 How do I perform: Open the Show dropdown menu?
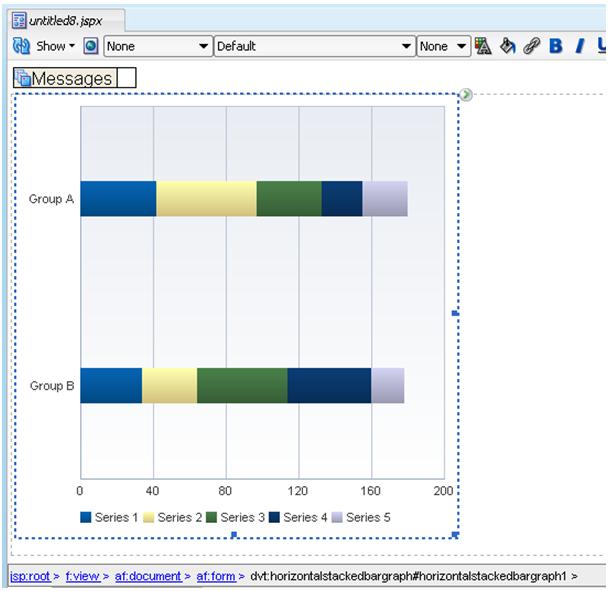coord(56,46)
